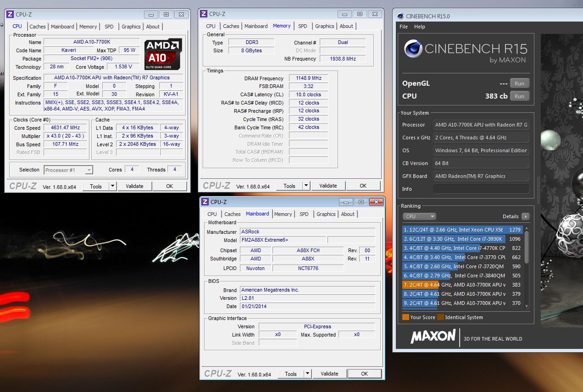Select the Core i7-3840QM ranking row
This screenshot has height=392, width=583.
(x=462, y=276)
